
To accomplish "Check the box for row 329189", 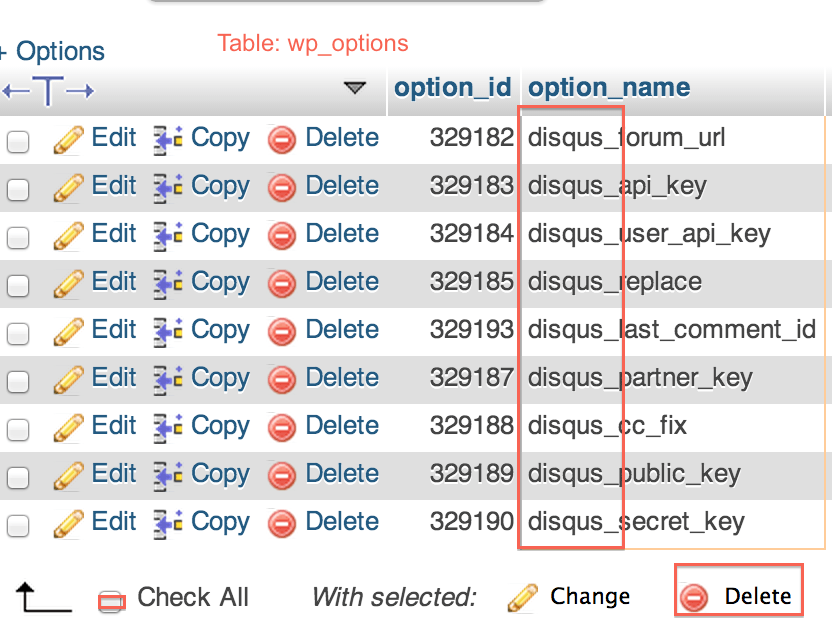I will click(18, 478).
